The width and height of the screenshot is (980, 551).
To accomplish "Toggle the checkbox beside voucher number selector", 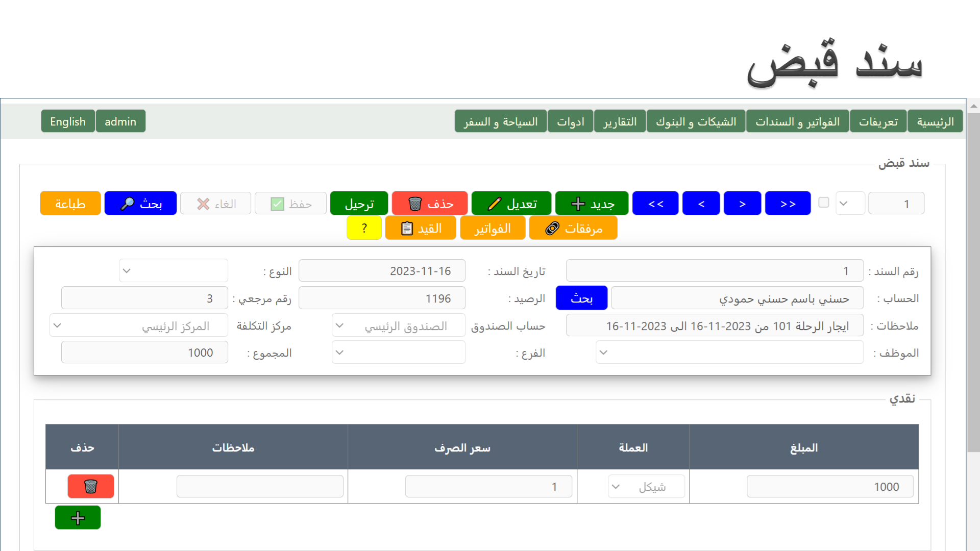I will [823, 203].
